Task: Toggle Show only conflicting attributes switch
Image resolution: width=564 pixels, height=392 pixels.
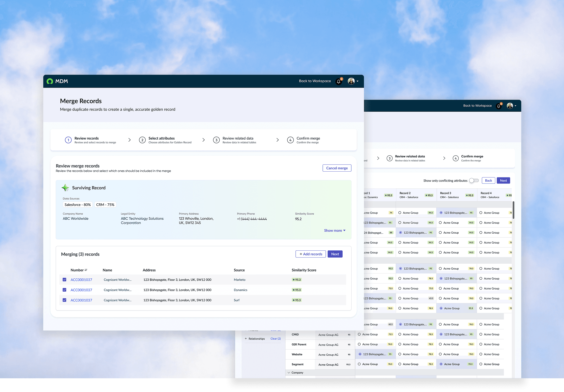Action: pyautogui.click(x=474, y=180)
